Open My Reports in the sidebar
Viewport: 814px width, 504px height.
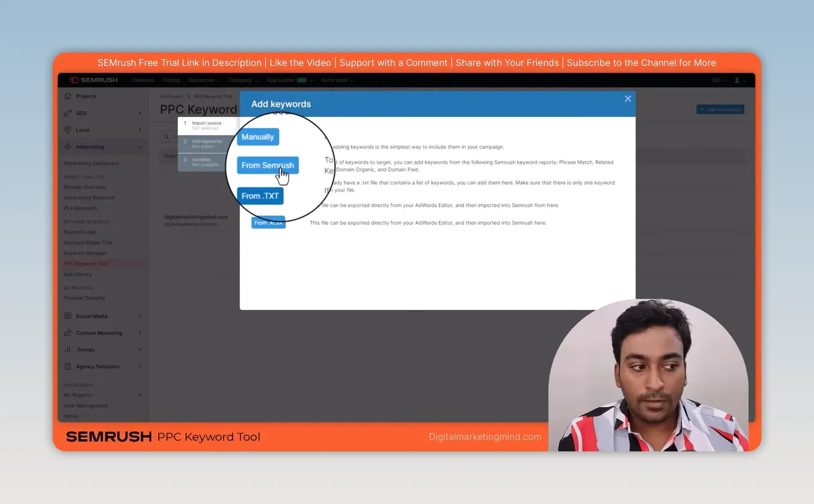point(78,395)
